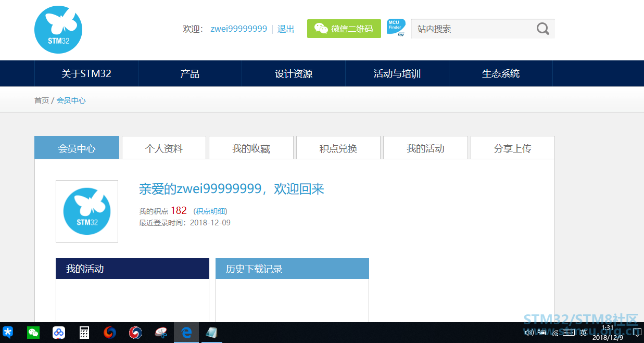This screenshot has height=343, width=644.
Task: Switch to 分享上传 tab
Action: (x=513, y=148)
